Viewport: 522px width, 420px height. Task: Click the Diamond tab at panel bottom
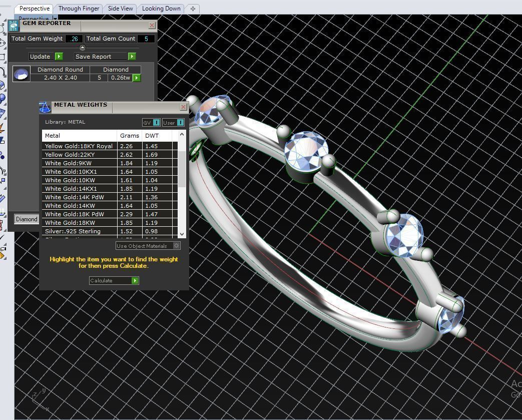(27, 219)
